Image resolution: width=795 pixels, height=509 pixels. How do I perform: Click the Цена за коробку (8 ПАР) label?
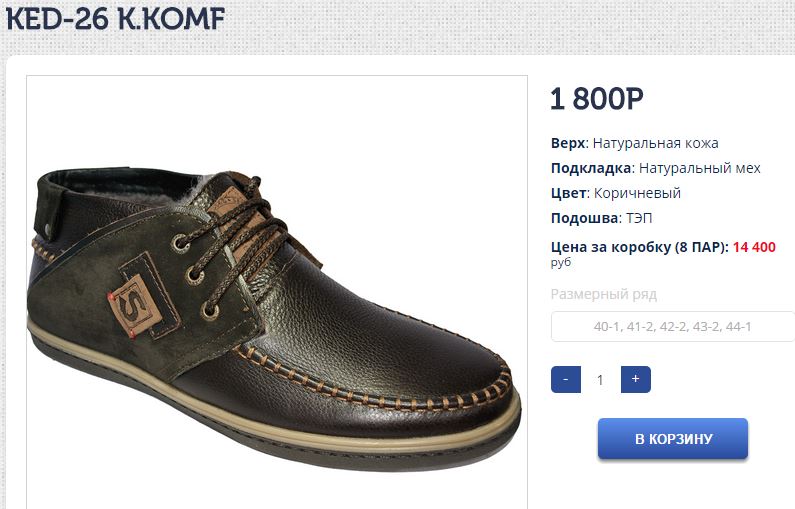[x=639, y=247]
